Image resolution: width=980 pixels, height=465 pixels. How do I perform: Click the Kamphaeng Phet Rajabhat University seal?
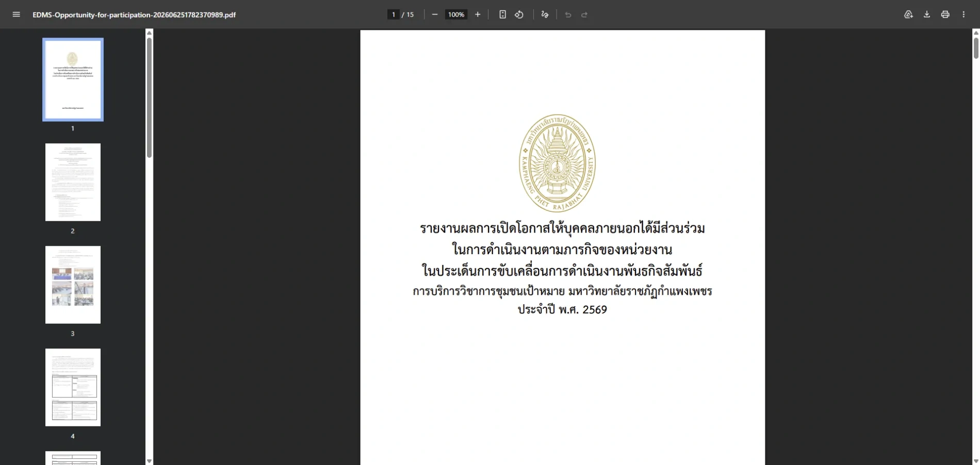tap(557, 163)
